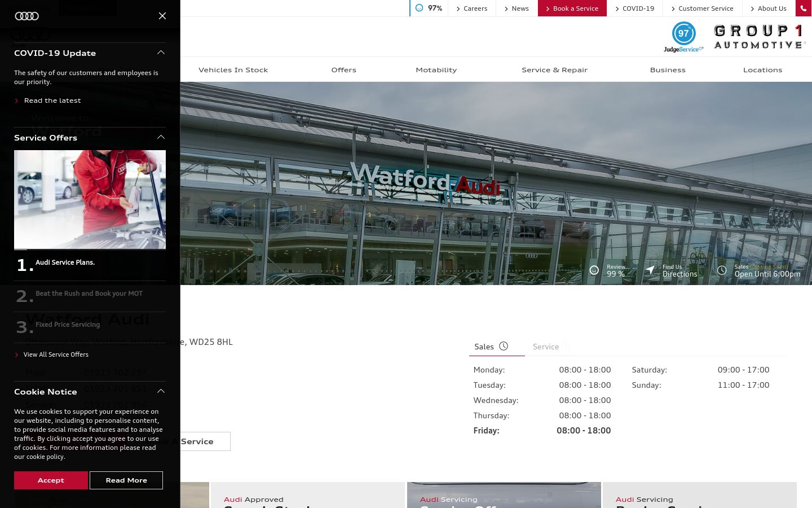This screenshot has height=508, width=812.
Task: Click the Find Us arrow icon
Action: point(650,270)
